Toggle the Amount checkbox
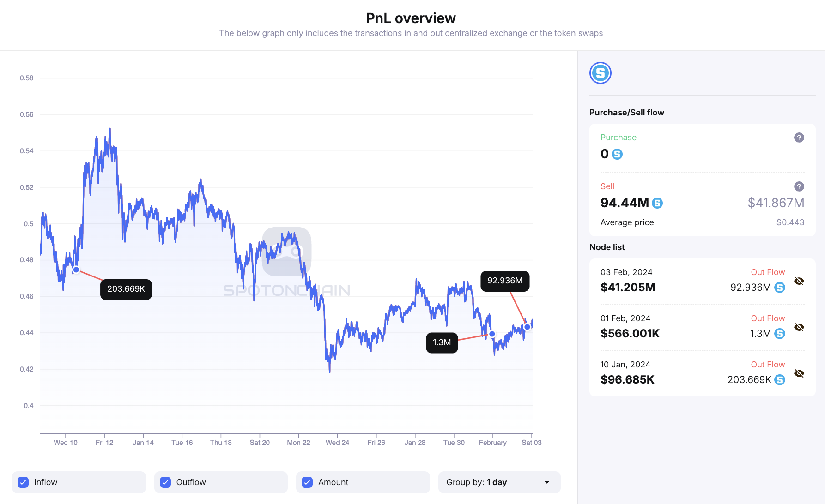825x504 pixels. pos(307,482)
